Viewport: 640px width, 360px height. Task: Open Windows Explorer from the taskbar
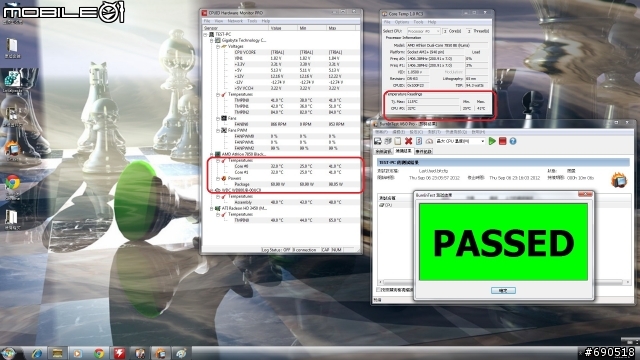pos(57,353)
